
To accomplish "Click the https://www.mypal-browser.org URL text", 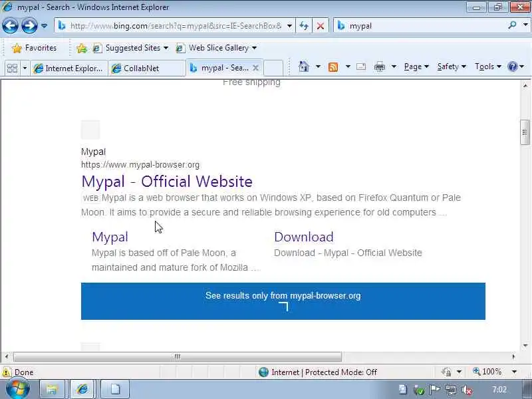I will tap(140, 165).
